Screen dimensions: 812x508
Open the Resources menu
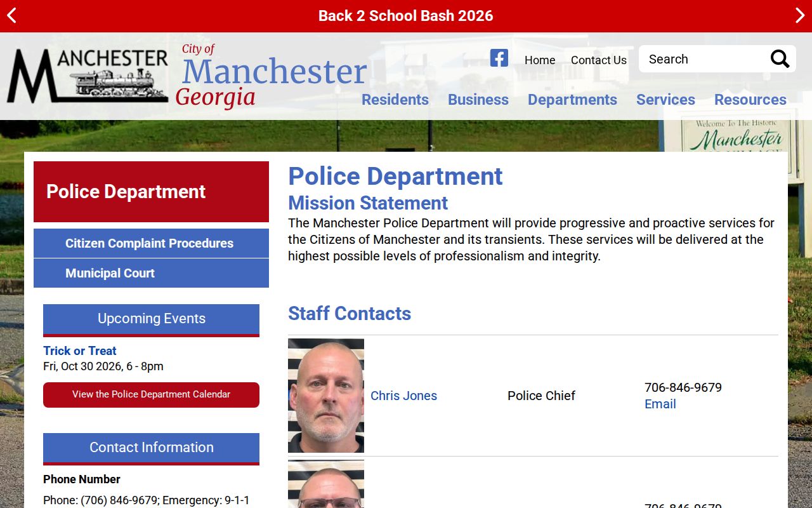(750, 100)
